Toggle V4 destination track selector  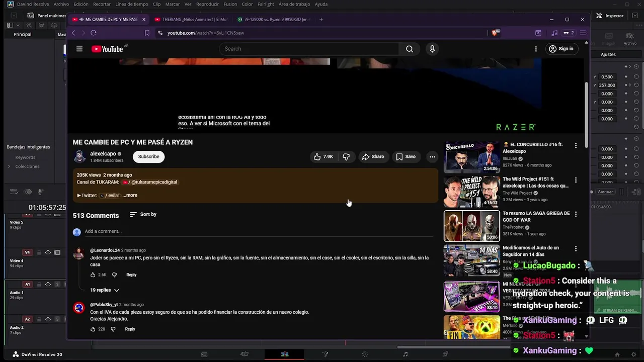click(x=27, y=252)
